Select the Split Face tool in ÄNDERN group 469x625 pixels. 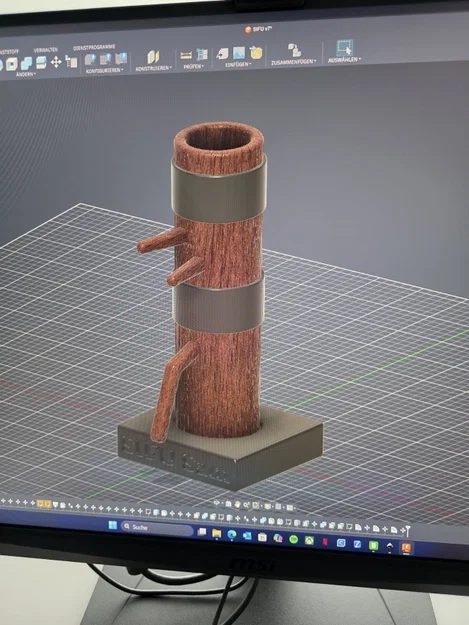click(41, 62)
